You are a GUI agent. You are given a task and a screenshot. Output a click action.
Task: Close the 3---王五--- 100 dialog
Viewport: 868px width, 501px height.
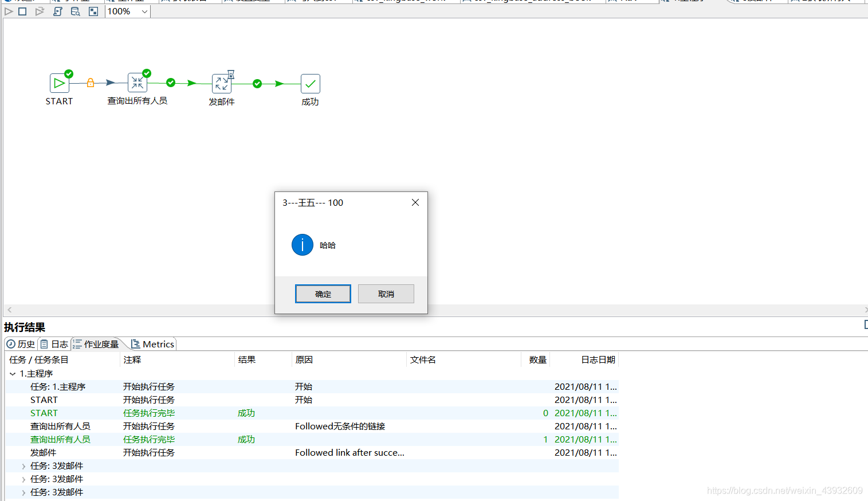(415, 202)
